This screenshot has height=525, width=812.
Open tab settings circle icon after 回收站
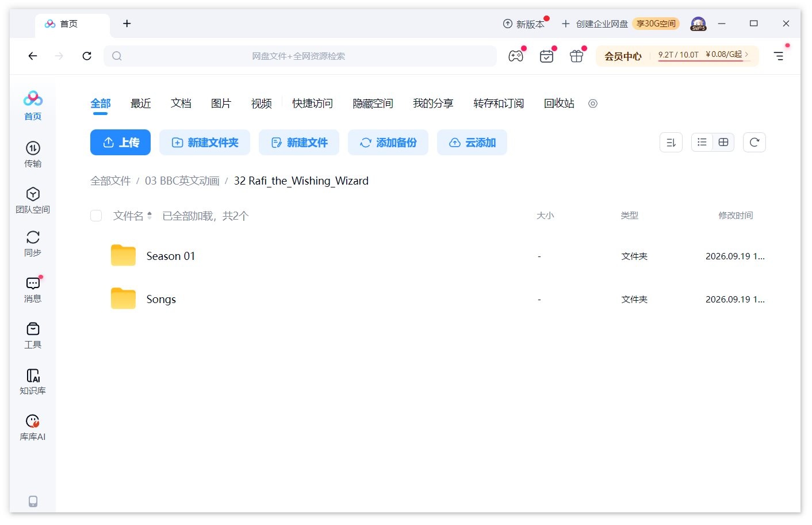593,104
